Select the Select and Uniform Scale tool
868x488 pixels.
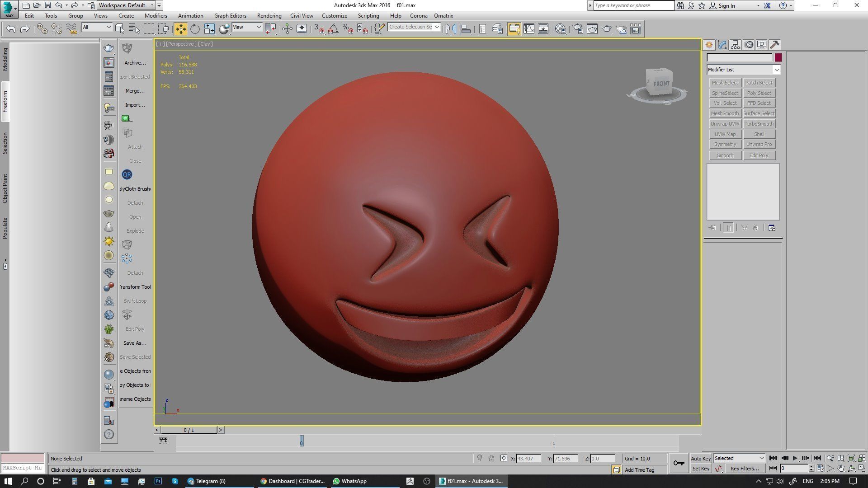pyautogui.click(x=209, y=29)
